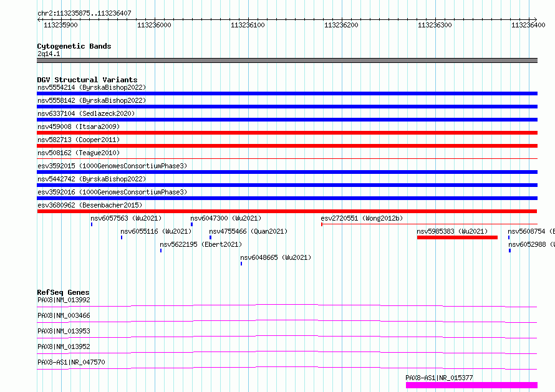
Task: Click the ruler's left arrow end
Action: tap(38, 20)
